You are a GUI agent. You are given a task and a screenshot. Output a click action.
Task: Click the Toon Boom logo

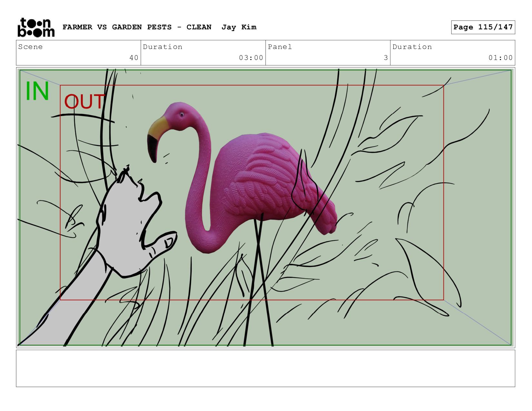[x=36, y=27]
